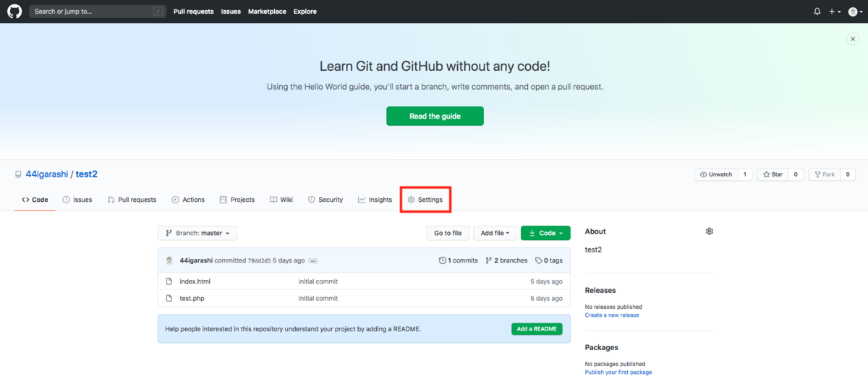Click the watchers count 1
Image resolution: width=868 pixels, height=387 pixels.
(744, 174)
